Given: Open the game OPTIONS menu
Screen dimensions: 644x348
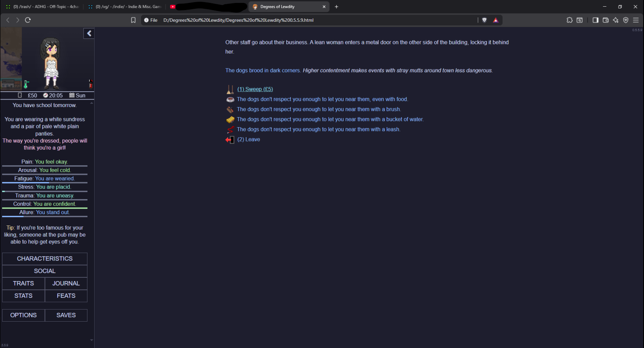Looking at the screenshot, I should click(x=23, y=315).
